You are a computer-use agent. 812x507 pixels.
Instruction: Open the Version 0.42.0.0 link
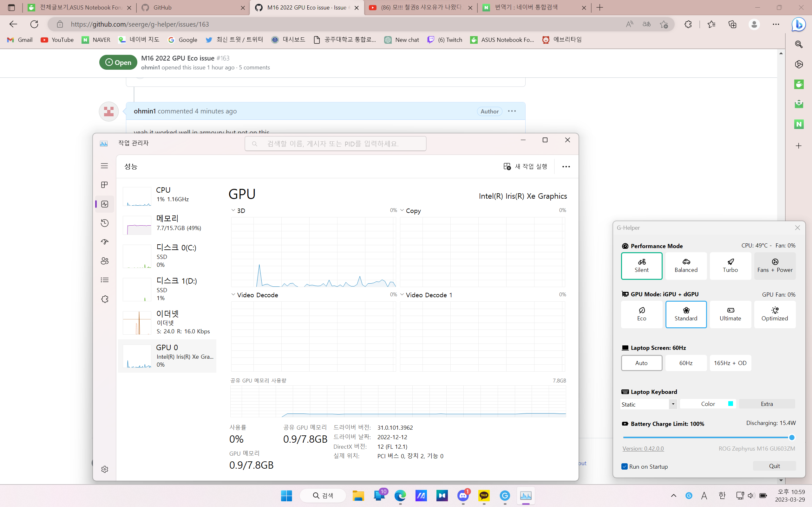[643, 448]
